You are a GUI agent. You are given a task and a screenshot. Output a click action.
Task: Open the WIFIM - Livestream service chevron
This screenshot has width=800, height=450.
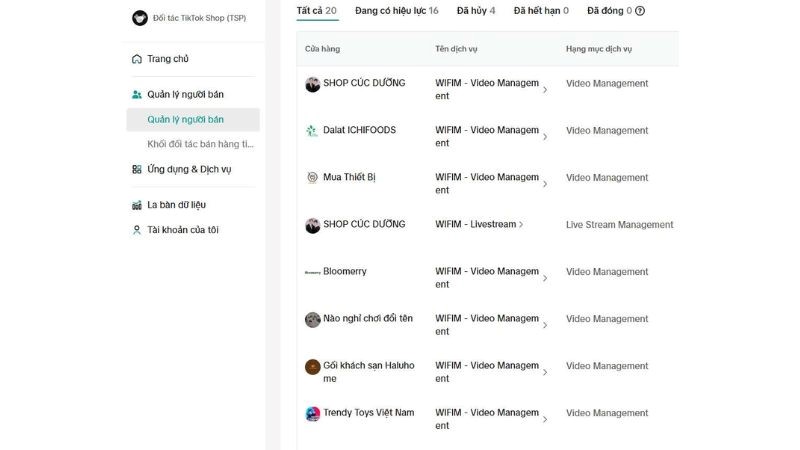click(x=521, y=225)
